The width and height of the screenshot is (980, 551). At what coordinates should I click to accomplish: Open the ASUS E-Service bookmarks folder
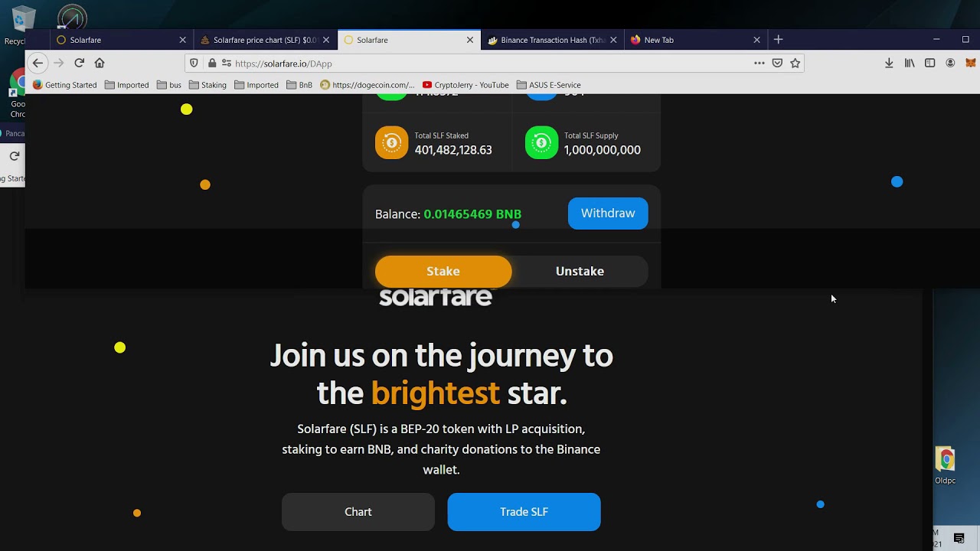point(549,85)
